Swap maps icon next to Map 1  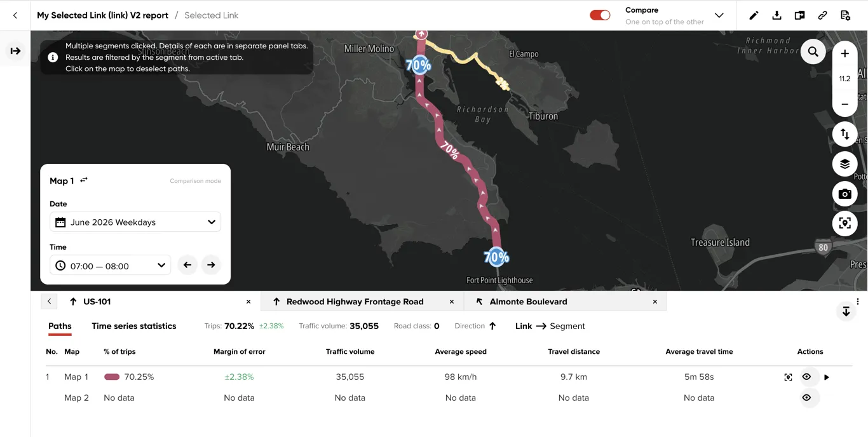84,180
